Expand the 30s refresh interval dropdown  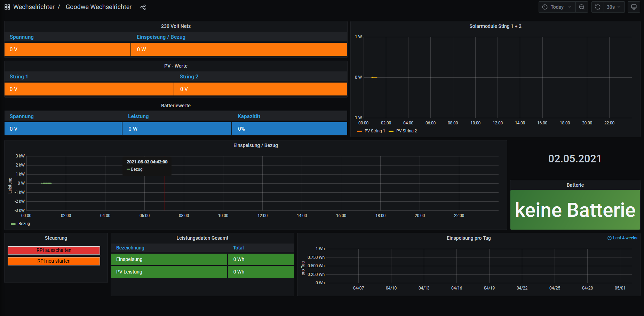point(614,7)
